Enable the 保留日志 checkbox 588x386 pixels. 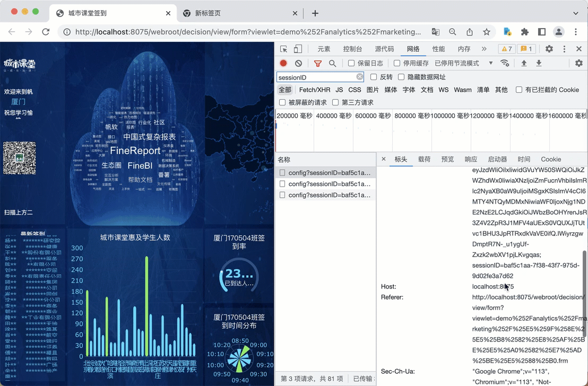(x=351, y=63)
